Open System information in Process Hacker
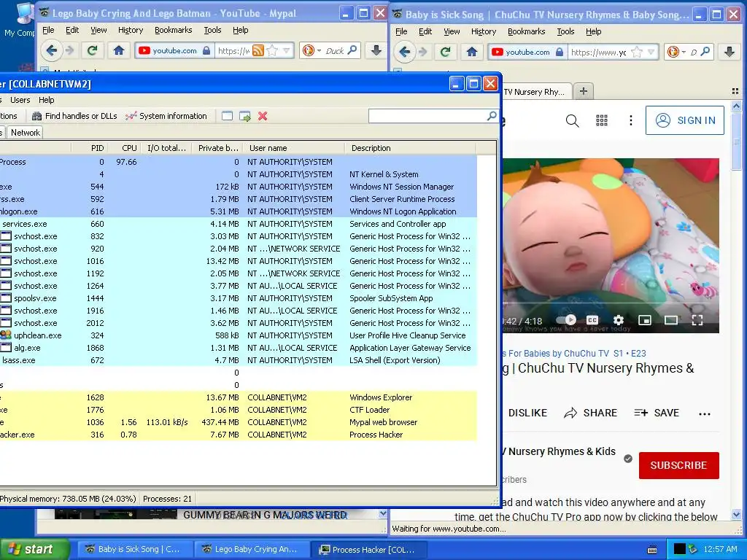 pos(166,116)
